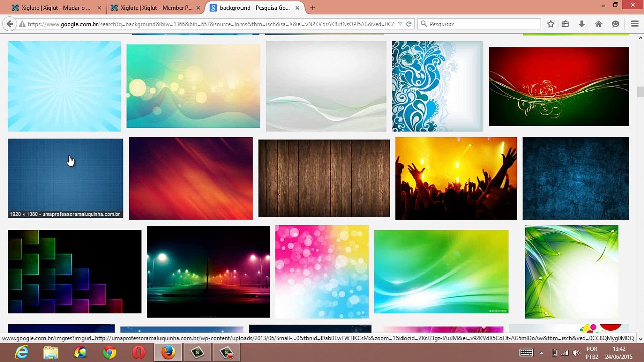Check battery status in the system tray

coord(554,353)
